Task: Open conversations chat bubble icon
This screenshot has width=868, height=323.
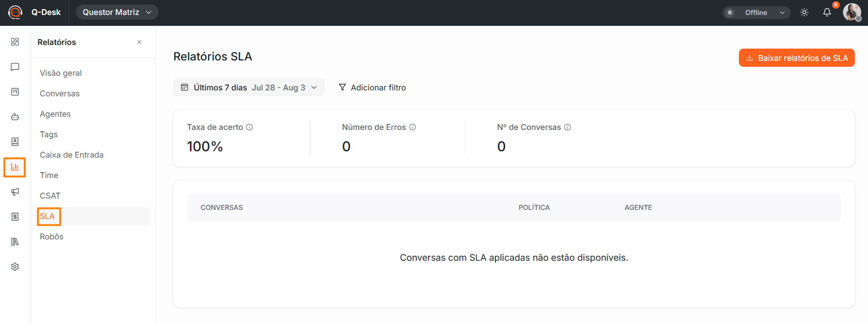Action: 15,67
